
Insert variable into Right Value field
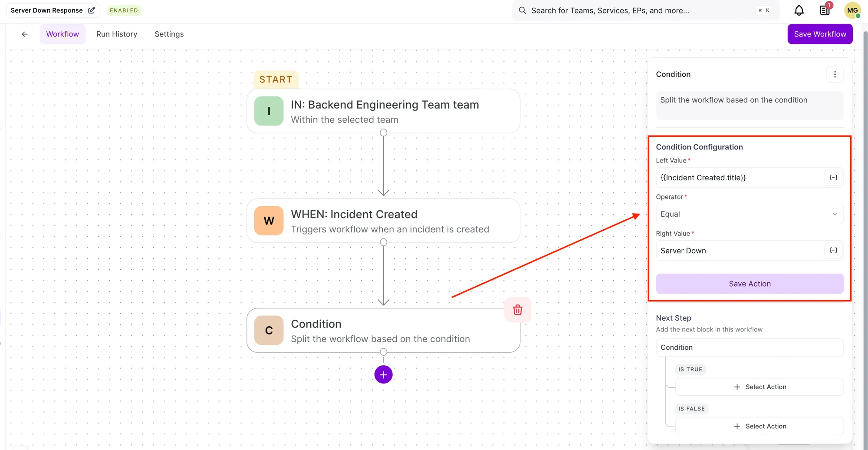833,250
